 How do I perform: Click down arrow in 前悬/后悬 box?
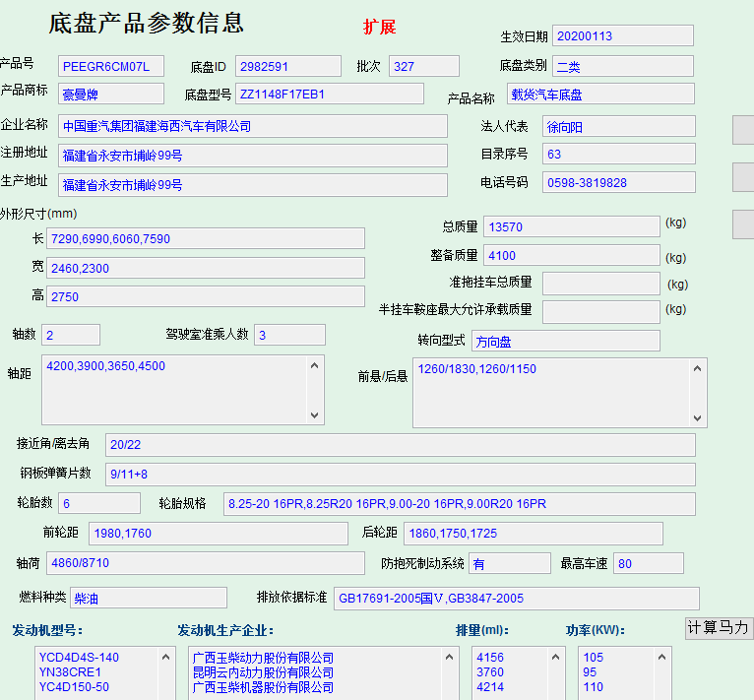click(x=697, y=416)
